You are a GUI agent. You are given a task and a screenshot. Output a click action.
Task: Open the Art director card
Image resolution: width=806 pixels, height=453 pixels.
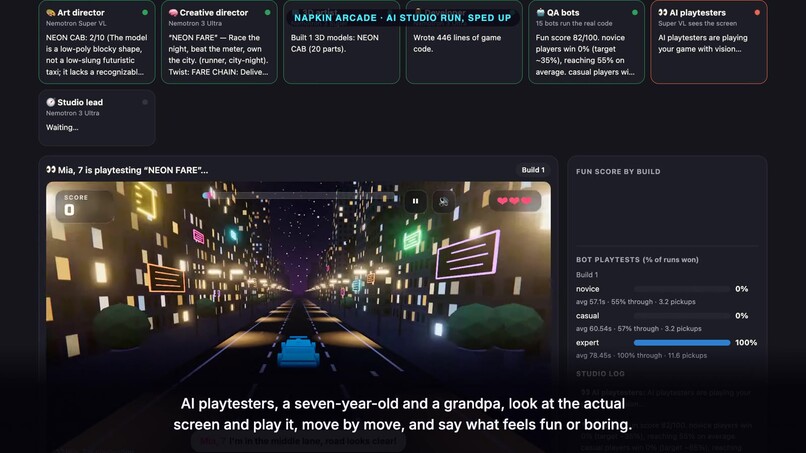click(x=97, y=42)
